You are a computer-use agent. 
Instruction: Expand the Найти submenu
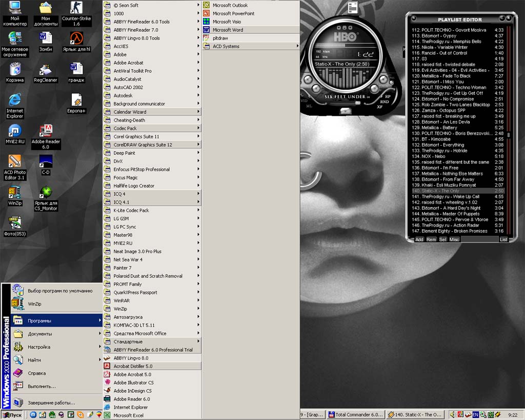pyautogui.click(x=56, y=359)
